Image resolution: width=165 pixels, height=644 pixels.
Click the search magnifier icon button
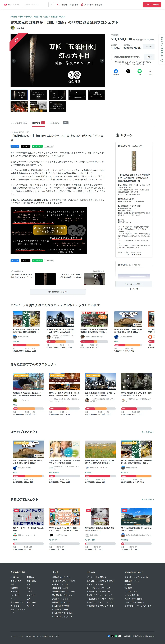point(51,5)
